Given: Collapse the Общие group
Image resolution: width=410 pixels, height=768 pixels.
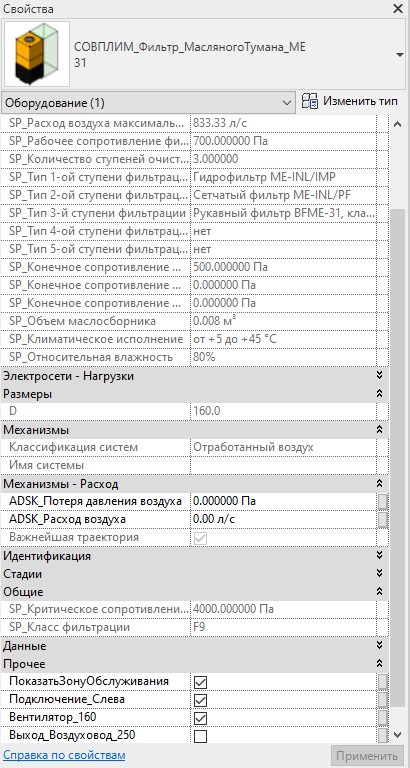Looking at the screenshot, I should 379,591.
